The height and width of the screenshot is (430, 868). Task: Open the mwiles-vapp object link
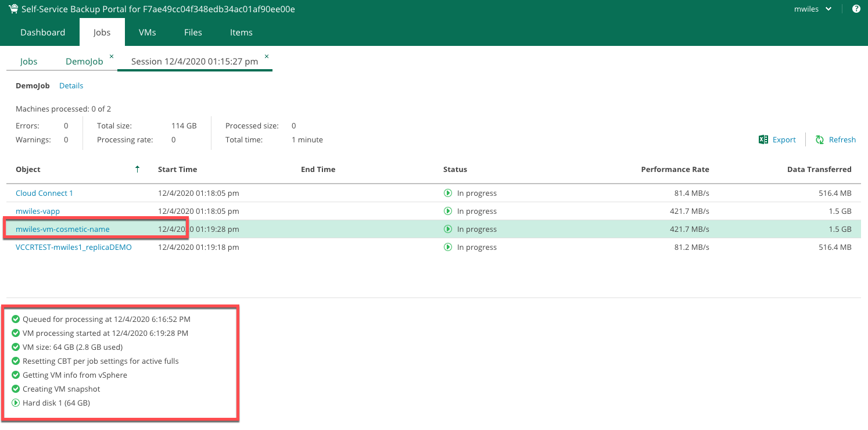[x=38, y=211]
